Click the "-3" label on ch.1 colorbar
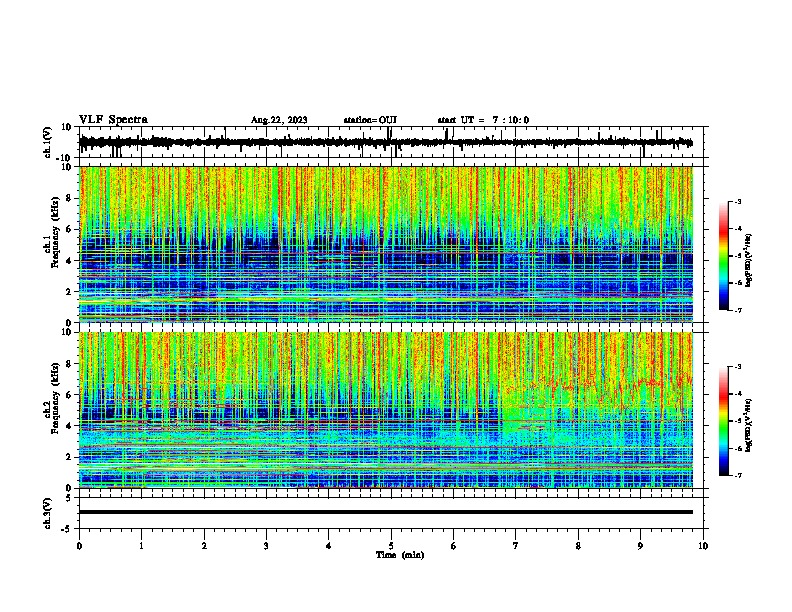 [x=738, y=201]
